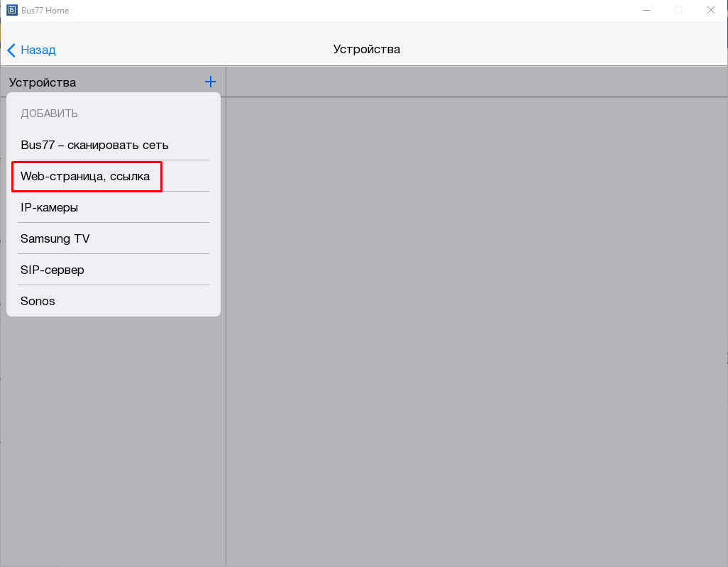Click the "ДОБАВИТЬ" menu header
The width and height of the screenshot is (728, 567).
[49, 114]
